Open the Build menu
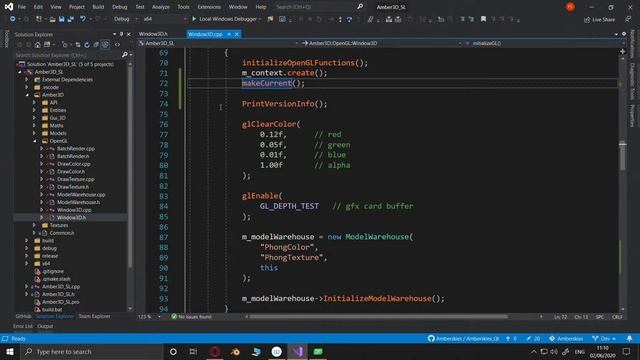640x360 pixels. (x=98, y=7)
